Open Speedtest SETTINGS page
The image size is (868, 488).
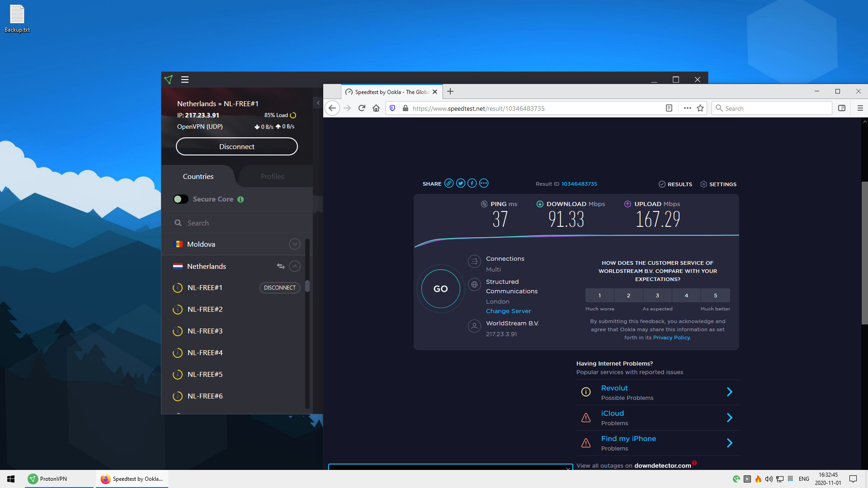pos(718,184)
